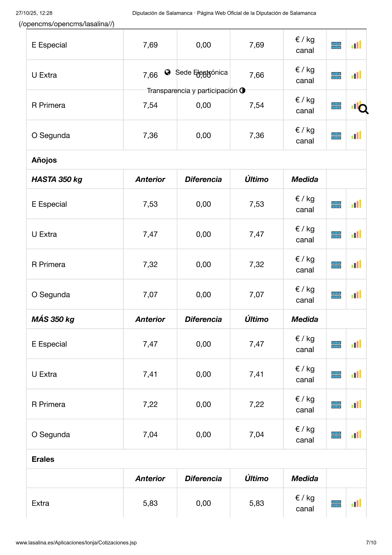Select the table icon for R Primera 7,32
Viewport: 392px width, 555px height.
click(x=336, y=265)
